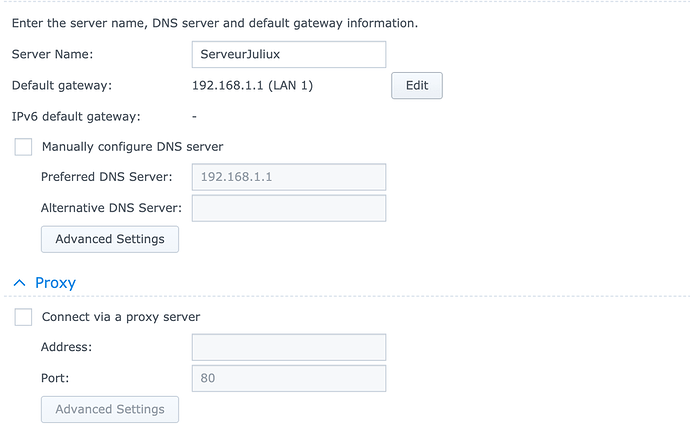The image size is (690, 426).
Task: Open Advanced Settings under DNS server fields
Action: pos(110,239)
